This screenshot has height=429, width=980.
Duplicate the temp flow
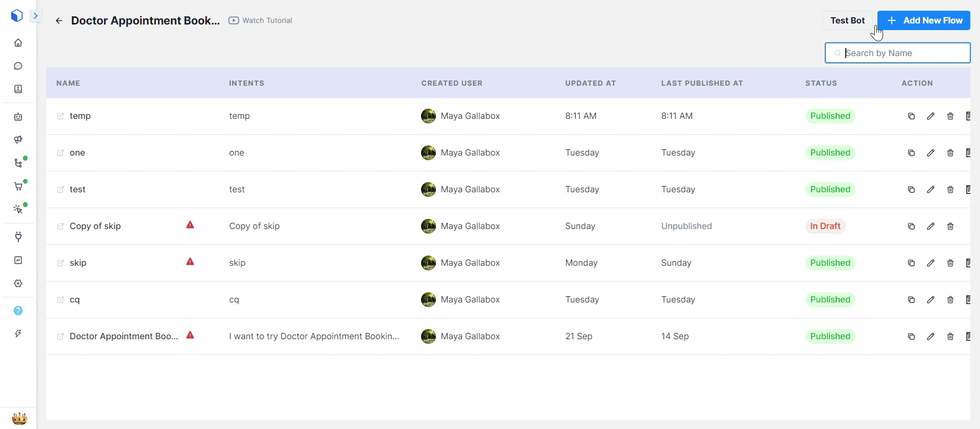pyautogui.click(x=911, y=116)
